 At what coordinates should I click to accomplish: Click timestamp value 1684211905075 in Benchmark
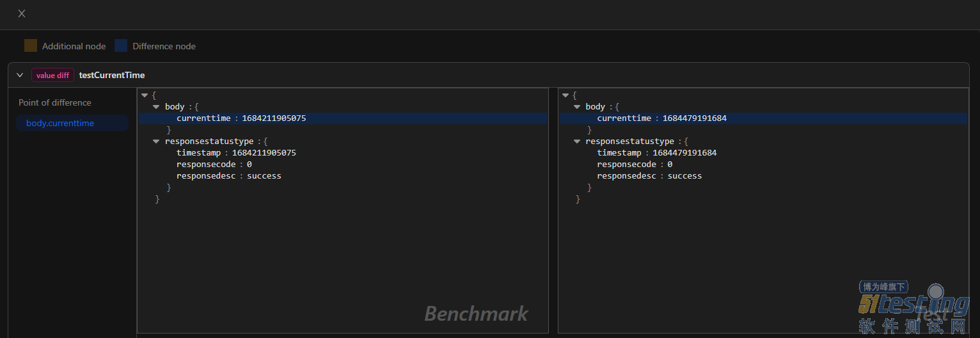pos(264,153)
